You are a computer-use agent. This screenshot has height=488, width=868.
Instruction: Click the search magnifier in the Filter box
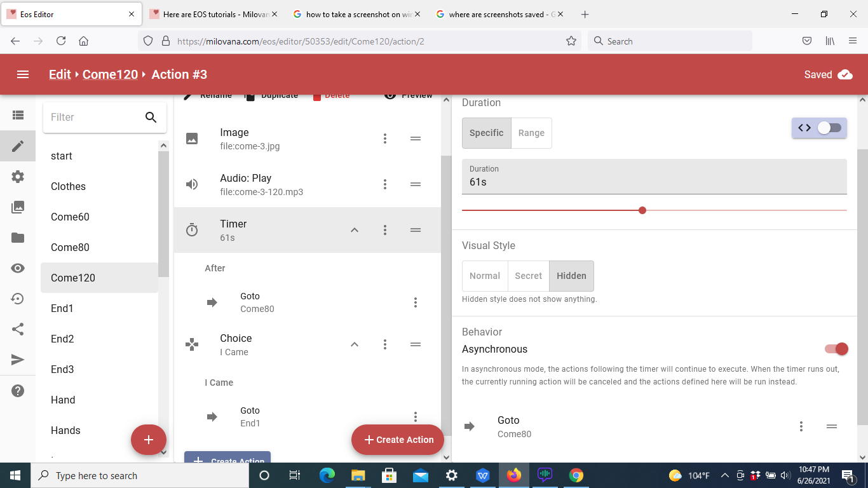click(151, 117)
